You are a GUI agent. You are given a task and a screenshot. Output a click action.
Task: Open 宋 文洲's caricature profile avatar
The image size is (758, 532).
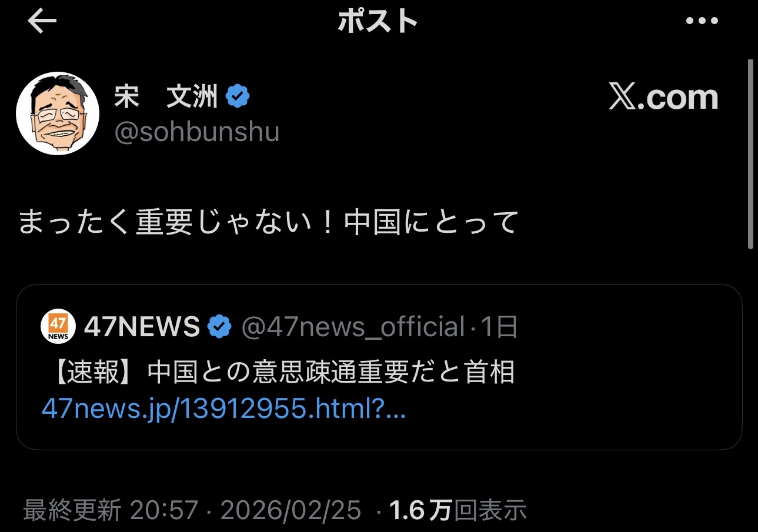click(58, 113)
